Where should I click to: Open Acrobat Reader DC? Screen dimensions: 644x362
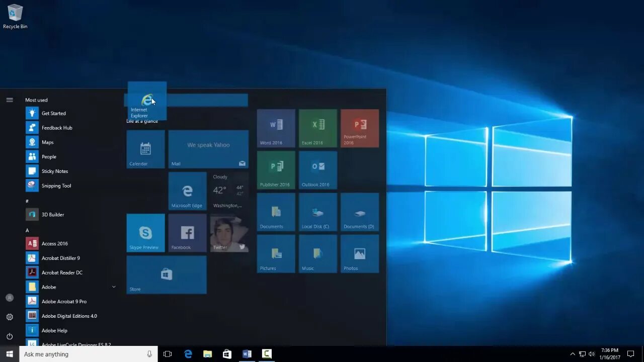click(70, 273)
